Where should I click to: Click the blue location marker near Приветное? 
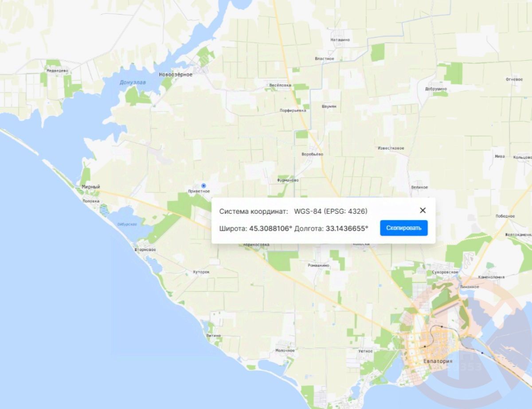(203, 185)
